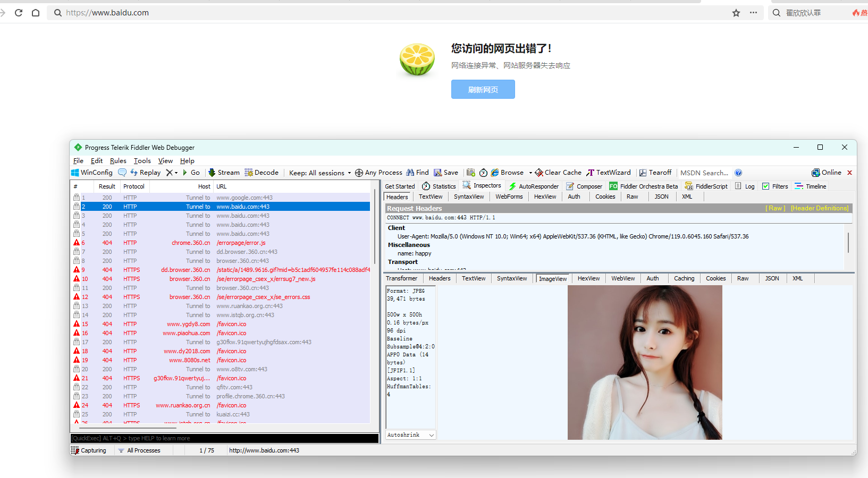This screenshot has height=478, width=868.
Task: Switch to the Composer tab
Action: click(x=584, y=186)
